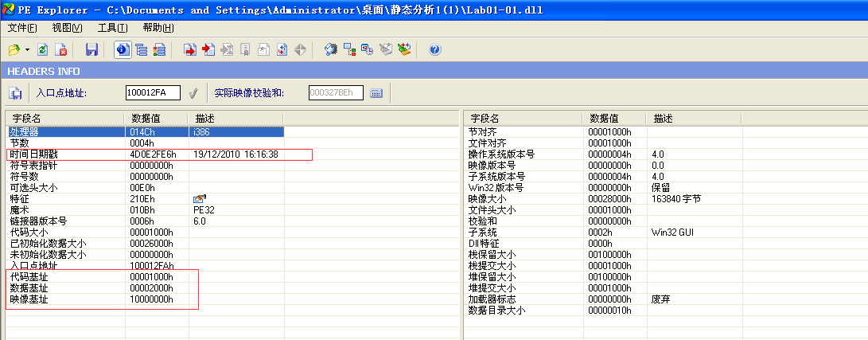Viewport: 868px width, 340px height.
Task: Reload the file with green arrows icon
Action: (x=43, y=50)
